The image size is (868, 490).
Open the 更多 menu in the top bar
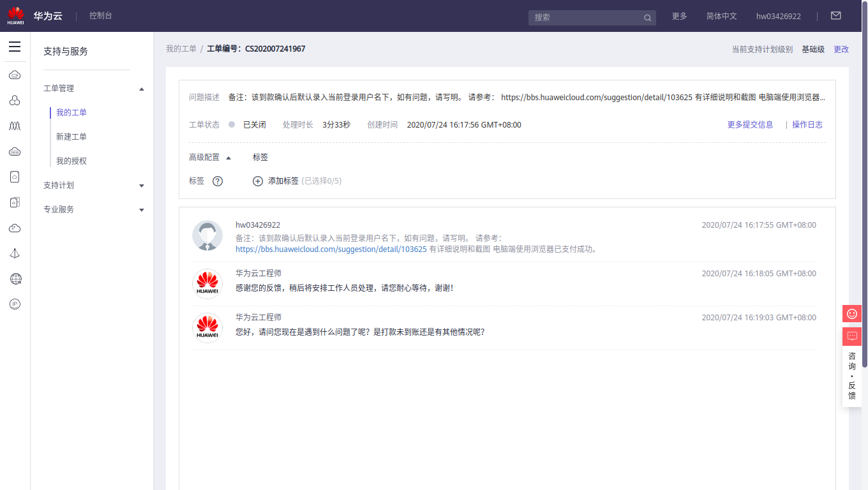coord(680,16)
